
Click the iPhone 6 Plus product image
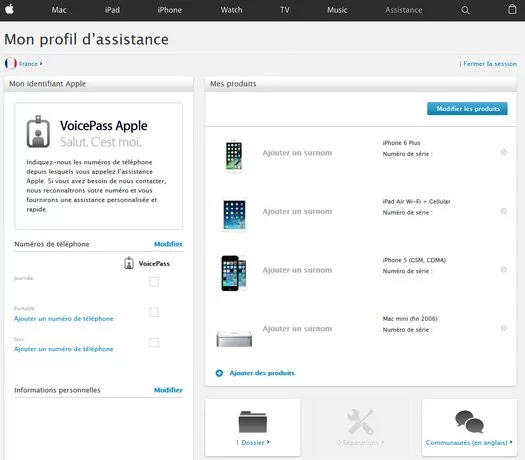[234, 156]
